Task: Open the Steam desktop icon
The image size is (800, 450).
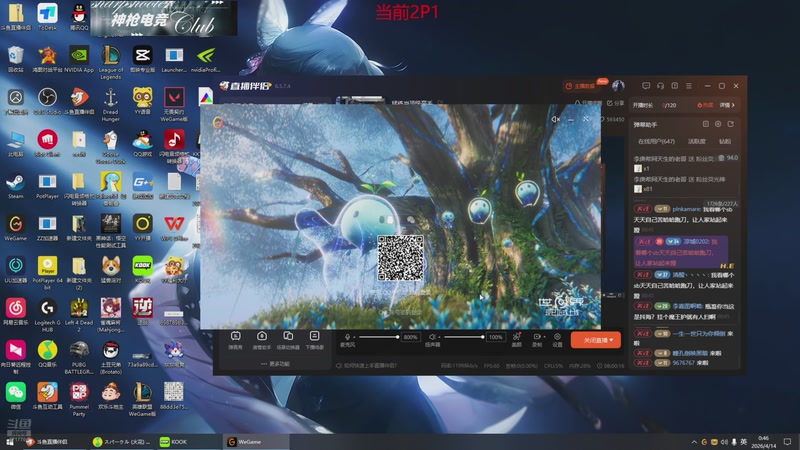Action: [x=16, y=186]
